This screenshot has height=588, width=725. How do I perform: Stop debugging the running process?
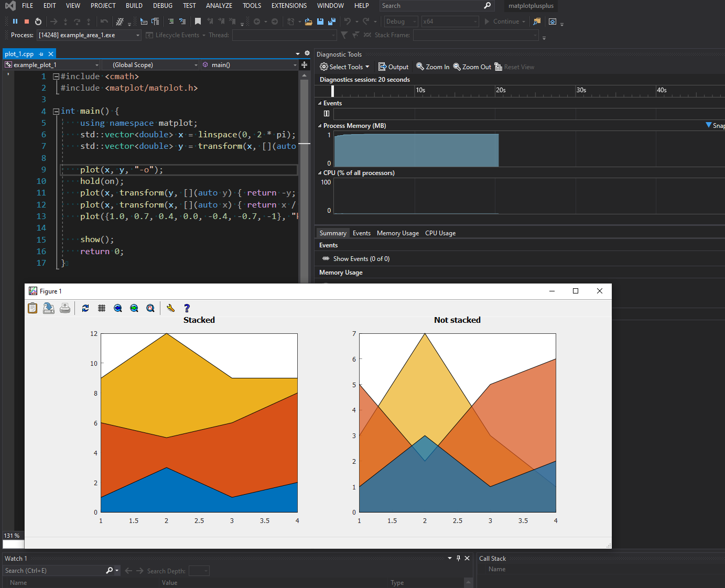point(26,21)
